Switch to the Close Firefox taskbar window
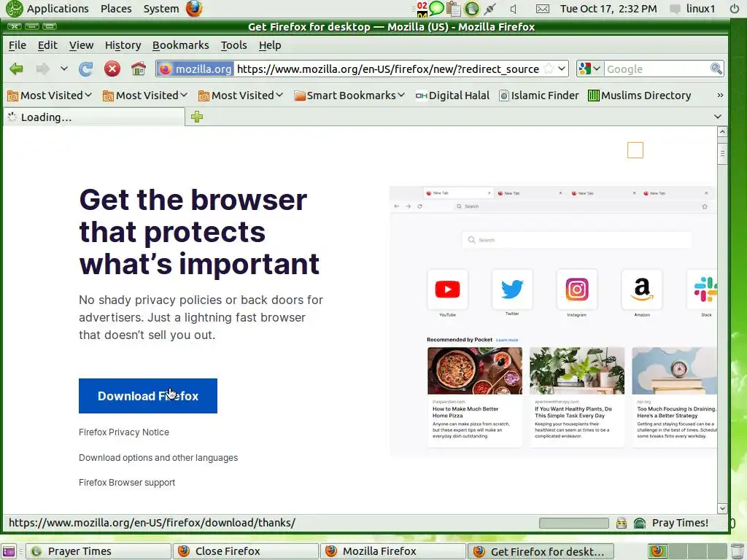Screen dimensions: 747x560 [x=246, y=551]
